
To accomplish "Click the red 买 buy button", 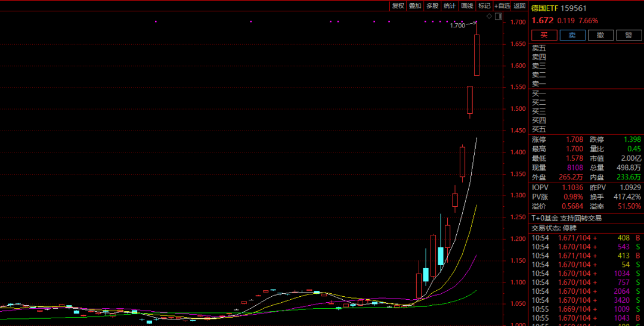I will point(544,35).
